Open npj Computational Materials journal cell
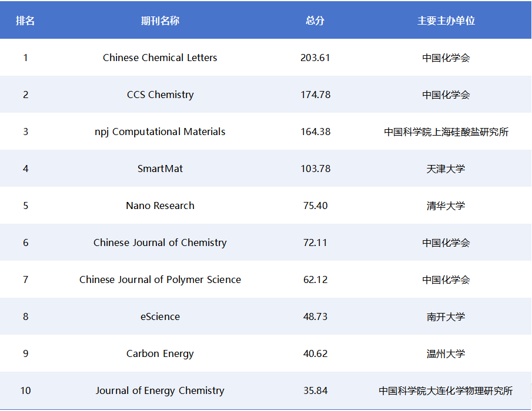This screenshot has height=411, width=532. click(160, 132)
